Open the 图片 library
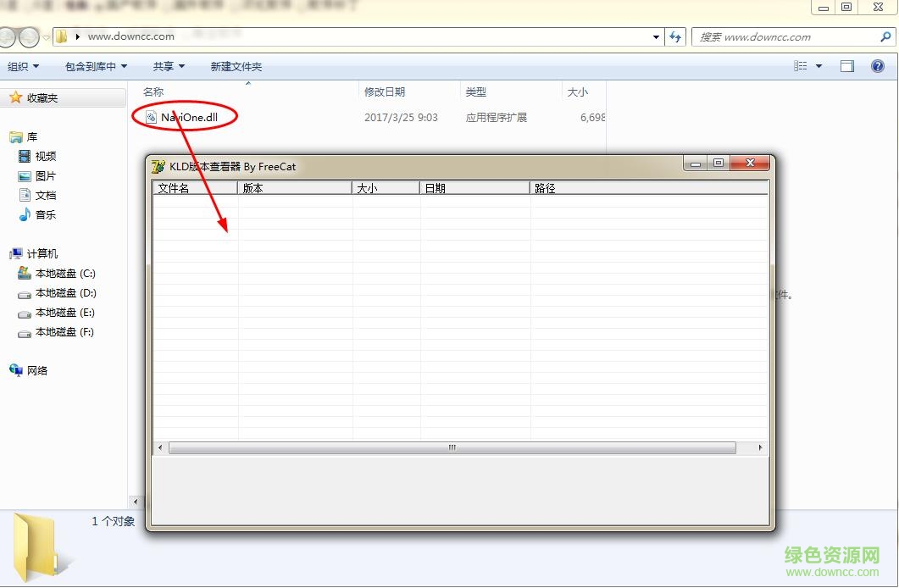 [45, 176]
